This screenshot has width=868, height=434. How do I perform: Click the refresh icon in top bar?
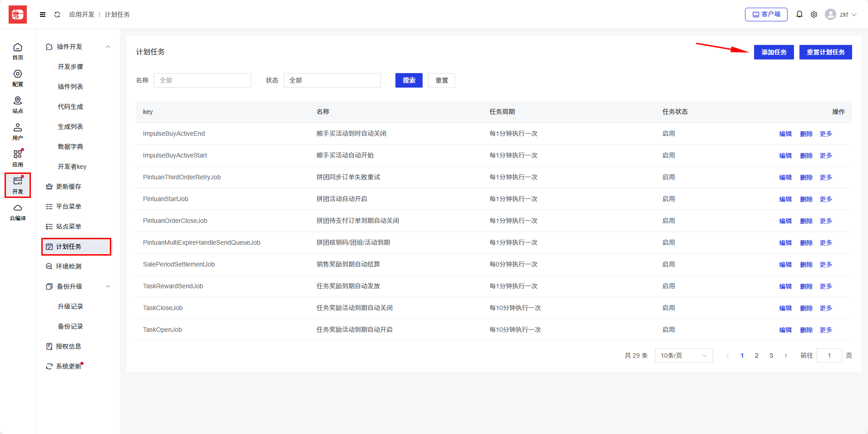point(57,15)
